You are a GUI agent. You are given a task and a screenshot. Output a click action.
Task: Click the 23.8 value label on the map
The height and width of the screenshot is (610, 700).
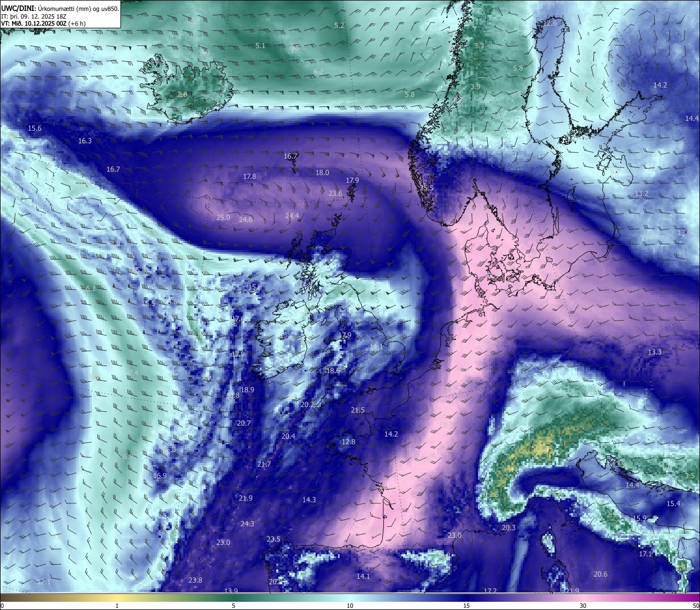(x=195, y=580)
